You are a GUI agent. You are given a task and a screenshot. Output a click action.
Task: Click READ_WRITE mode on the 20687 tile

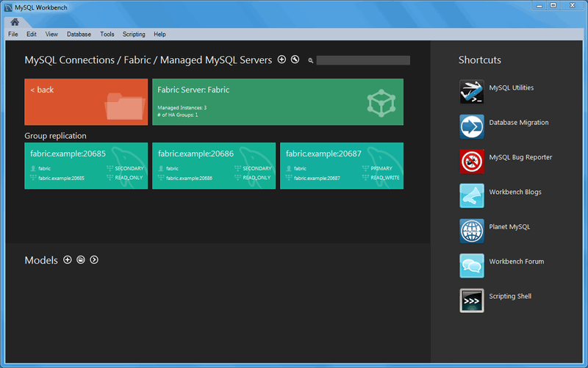click(384, 178)
